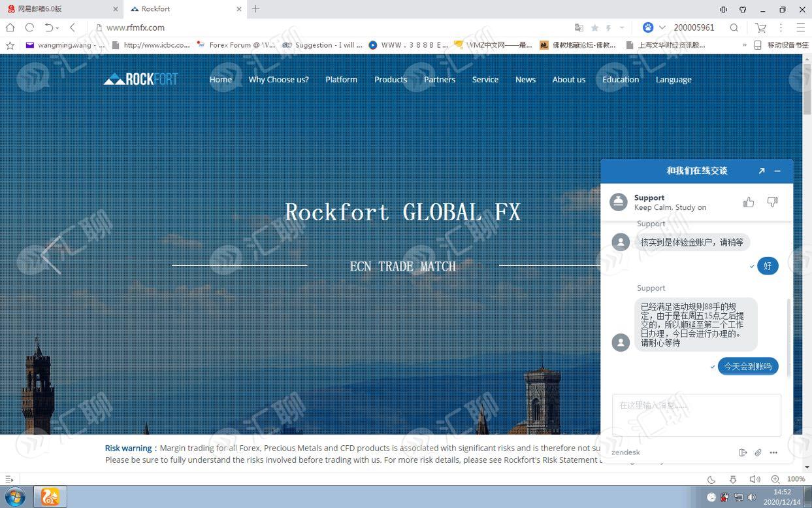Click the undo closed tab arrow icon
This screenshot has height=508, width=812.
pos(50,27)
